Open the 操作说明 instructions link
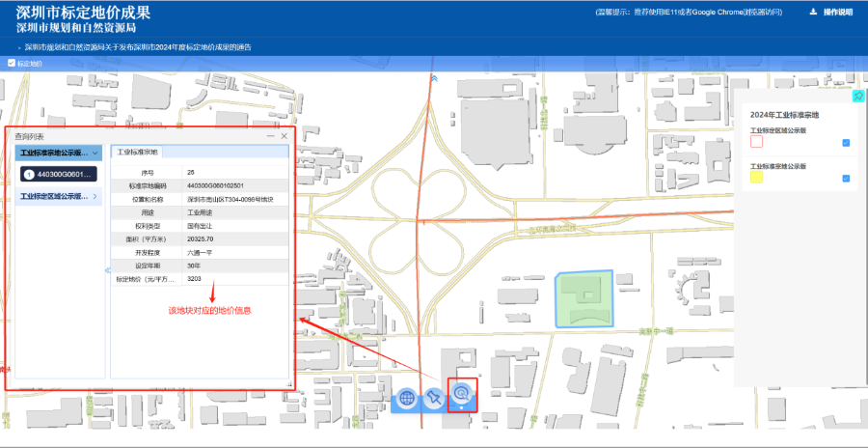This screenshot has width=868, height=448. coord(837,13)
